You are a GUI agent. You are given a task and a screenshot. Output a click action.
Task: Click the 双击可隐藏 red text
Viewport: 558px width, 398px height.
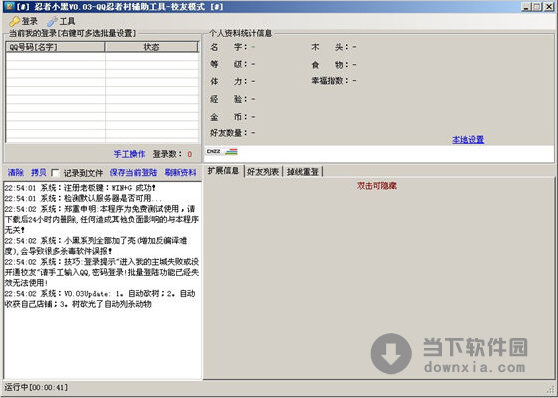coord(377,186)
